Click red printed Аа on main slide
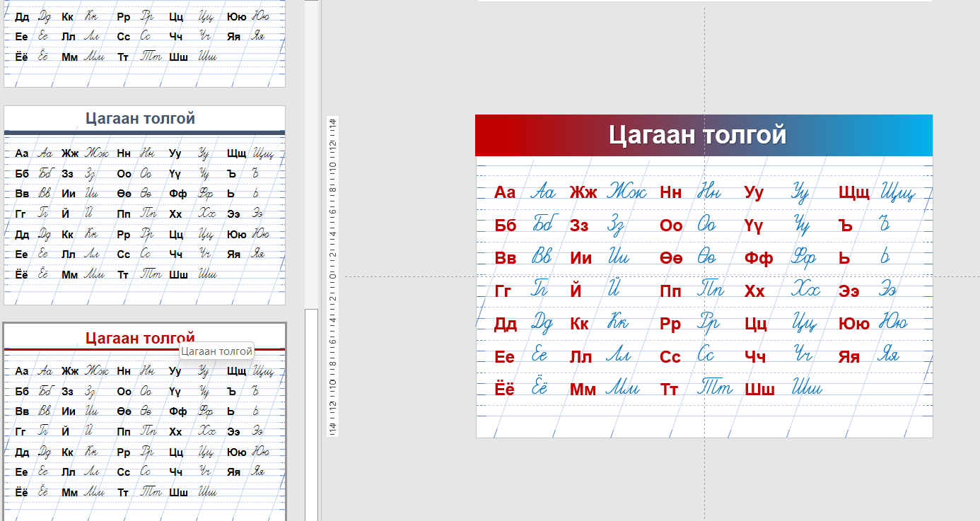980x521 pixels. click(505, 192)
